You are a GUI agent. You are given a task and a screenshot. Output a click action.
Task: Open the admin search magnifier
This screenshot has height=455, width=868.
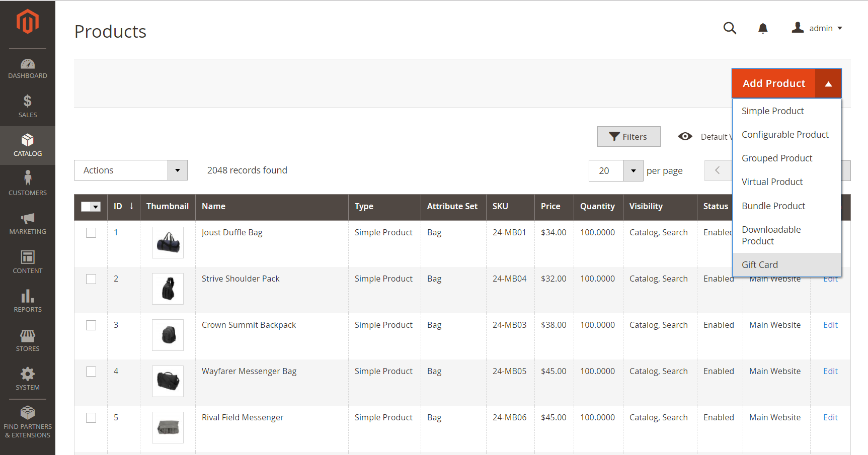pyautogui.click(x=730, y=28)
